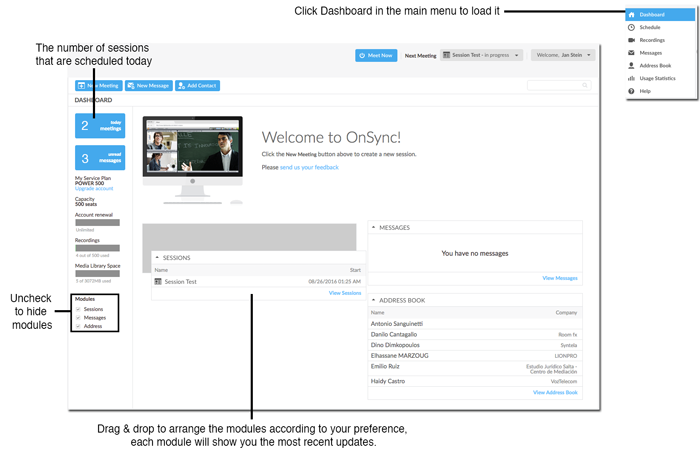Uncheck the Messages module checkbox
Image resolution: width=700 pixels, height=460 pixels.
78,318
